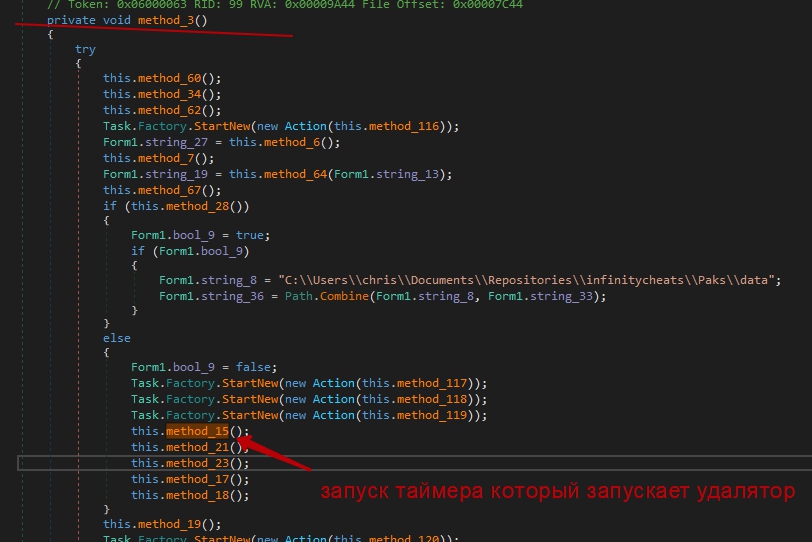
Task: Click 'false' literal value
Action: (x=253, y=368)
